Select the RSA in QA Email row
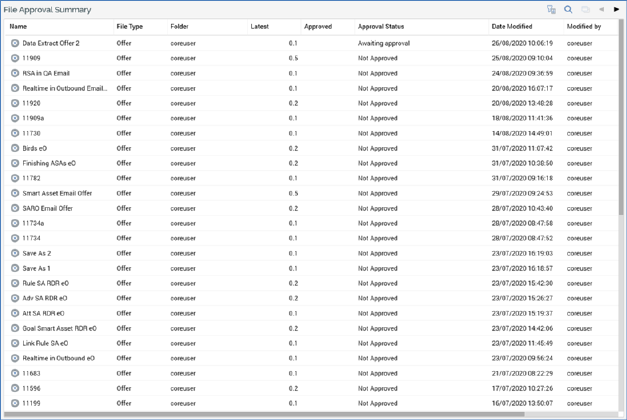 (x=46, y=74)
